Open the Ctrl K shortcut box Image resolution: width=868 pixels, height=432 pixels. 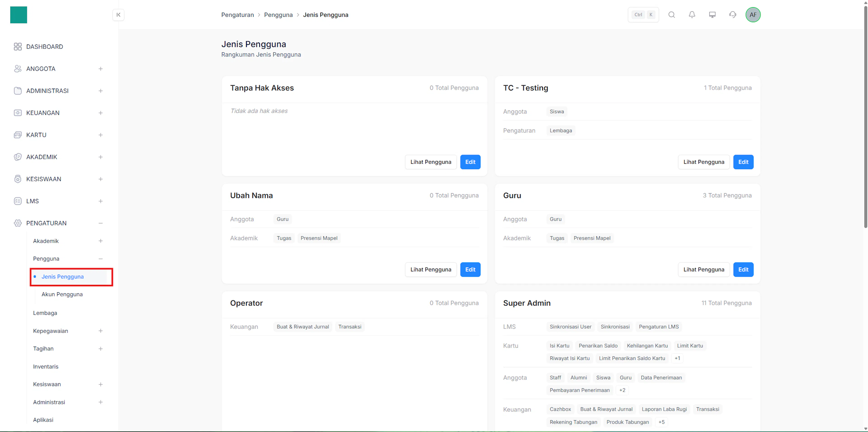[x=643, y=15]
